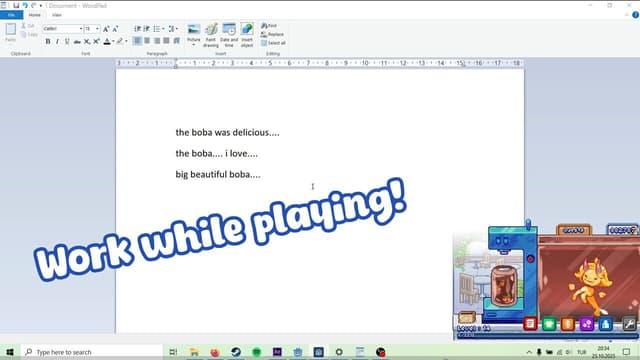
Task: Open the text color dropdown arrow
Action: (x=113, y=41)
